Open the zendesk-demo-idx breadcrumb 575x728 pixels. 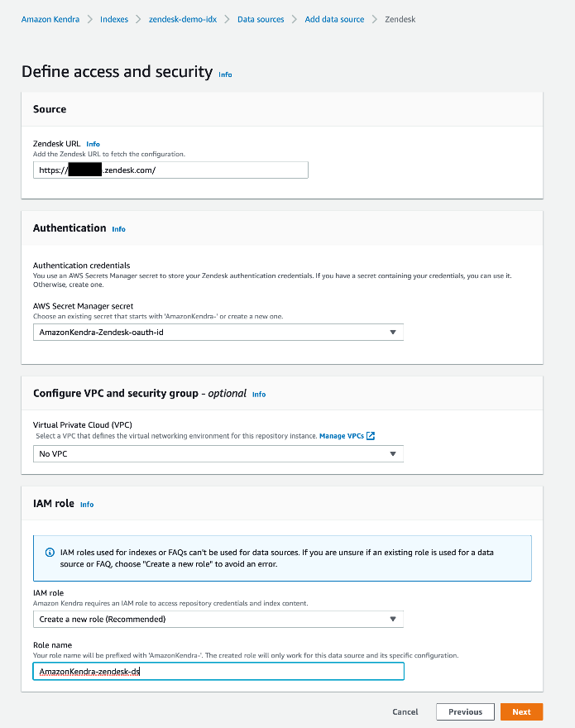coord(183,20)
